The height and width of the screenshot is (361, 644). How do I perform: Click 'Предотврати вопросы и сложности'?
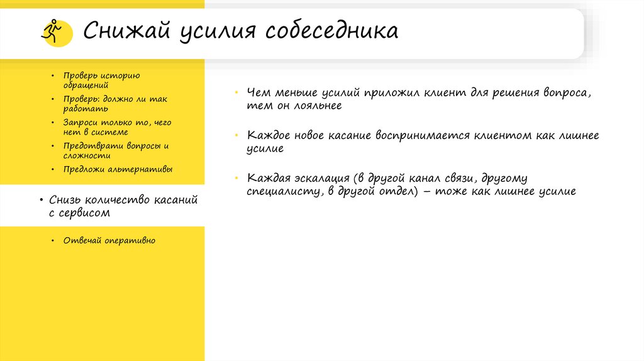116,150
